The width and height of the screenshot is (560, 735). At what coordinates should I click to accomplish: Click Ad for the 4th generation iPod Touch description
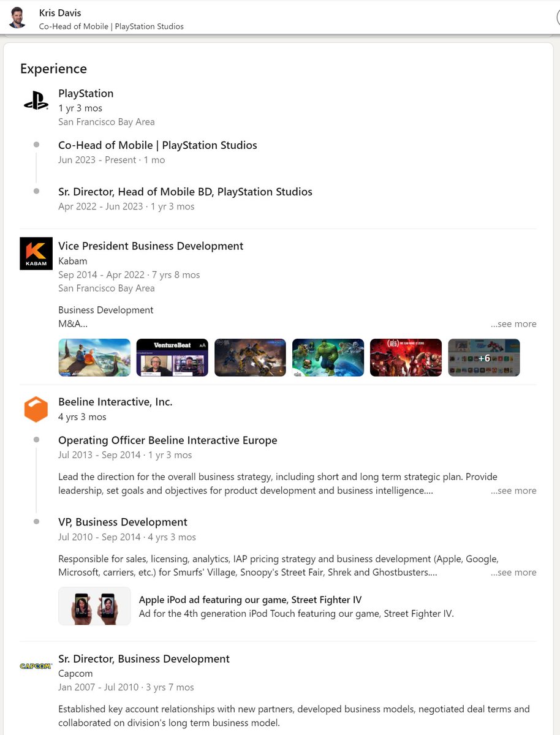click(x=297, y=613)
